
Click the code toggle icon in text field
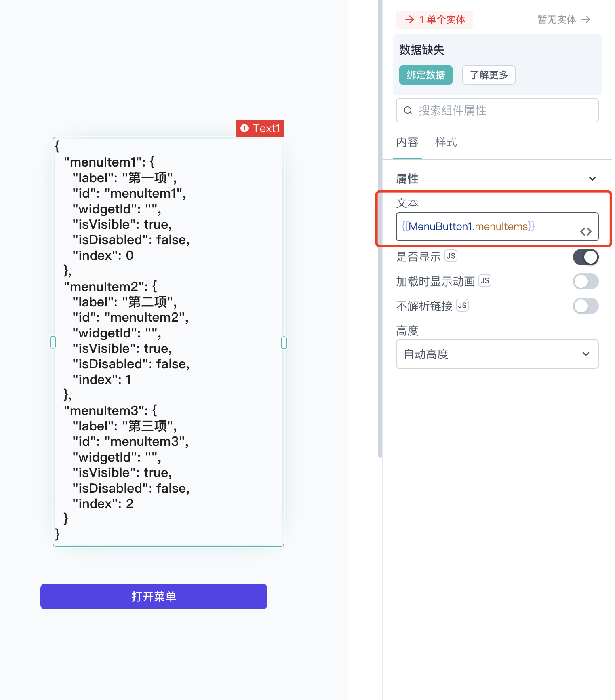pos(586,232)
